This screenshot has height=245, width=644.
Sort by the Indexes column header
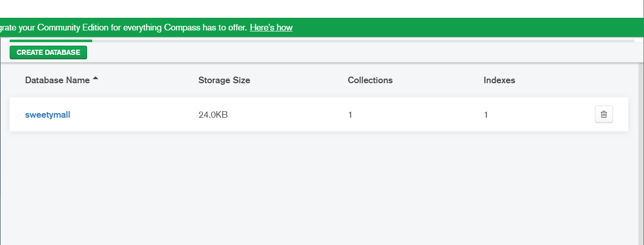tap(499, 80)
